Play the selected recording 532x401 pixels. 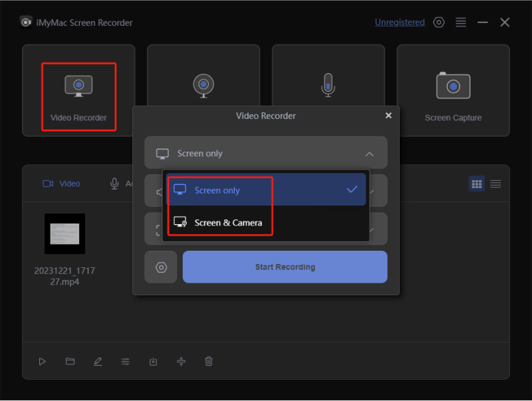pyautogui.click(x=43, y=361)
